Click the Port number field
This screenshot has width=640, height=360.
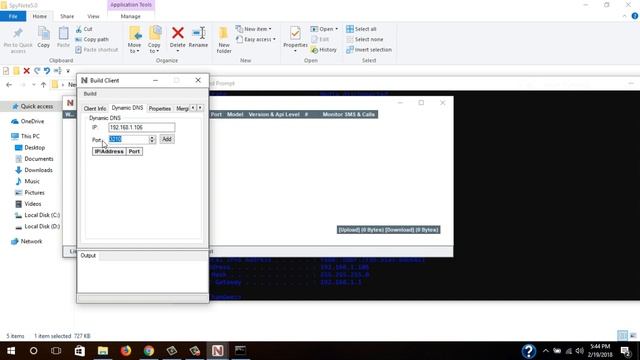click(129, 139)
